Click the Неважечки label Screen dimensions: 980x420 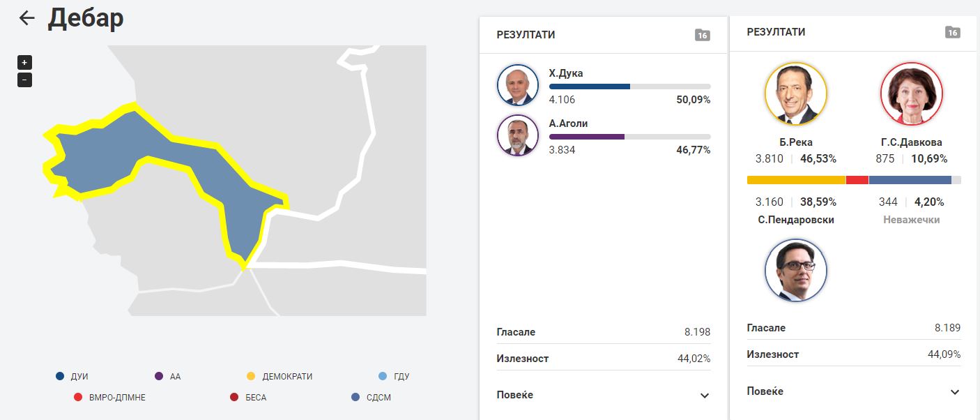(911, 220)
